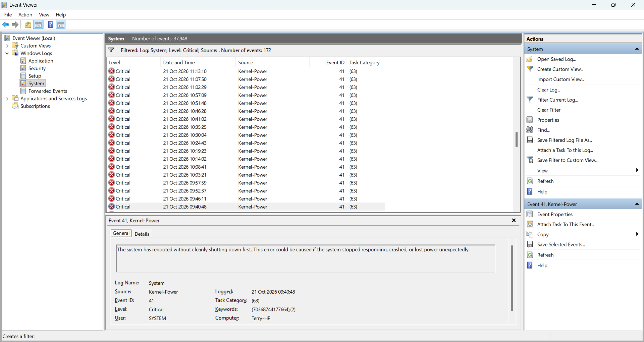
Task: Click the event details pane vertical scrollbar
Action: [x=512, y=278]
